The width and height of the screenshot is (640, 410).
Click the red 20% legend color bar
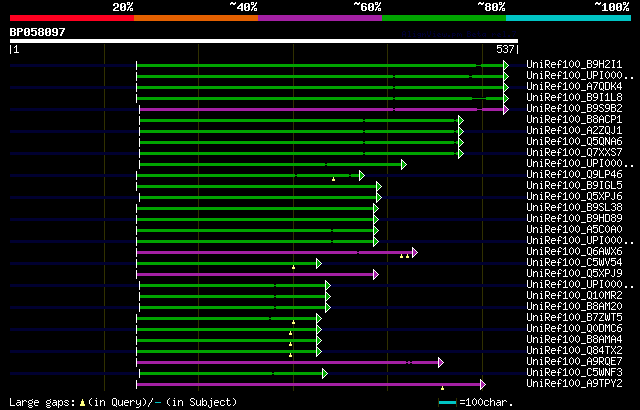[x=72, y=18]
